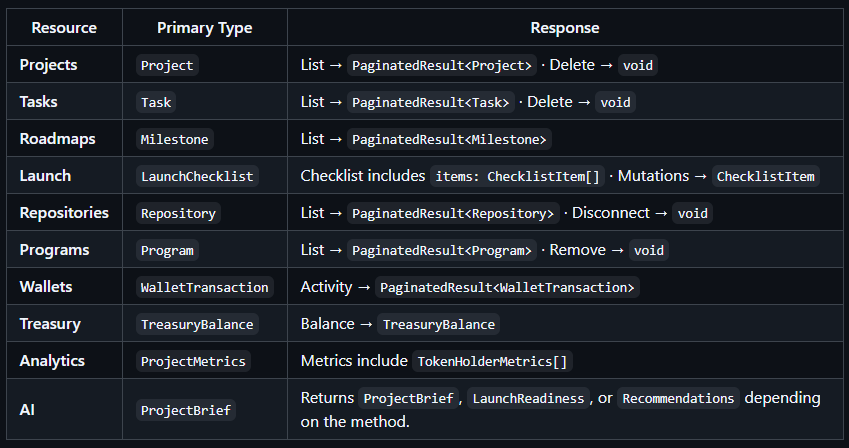Click PaginatedResult<Milestone> code tag
This screenshot has width=849, height=448.
point(449,139)
